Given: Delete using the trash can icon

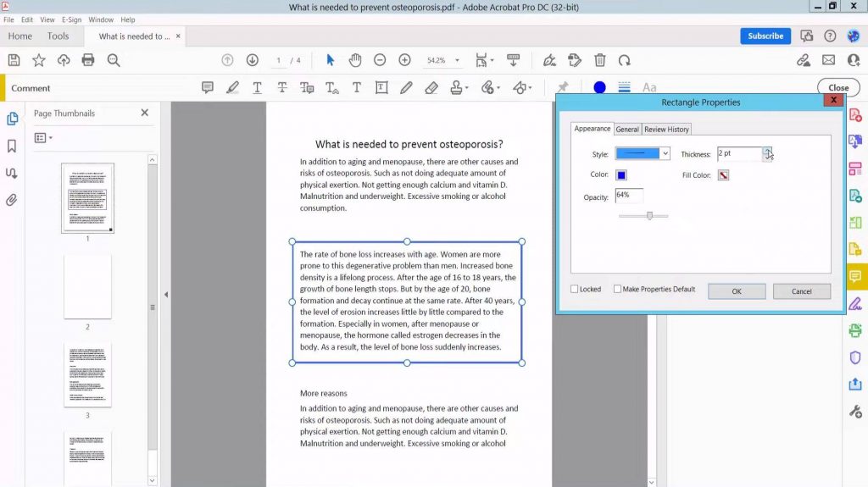Looking at the screenshot, I should (600, 60).
